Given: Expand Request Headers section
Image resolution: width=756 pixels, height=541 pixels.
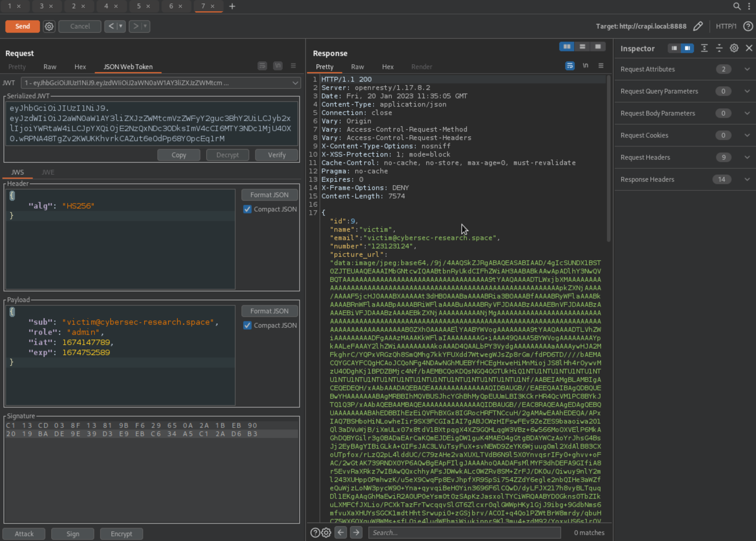Looking at the screenshot, I should click(x=747, y=157).
